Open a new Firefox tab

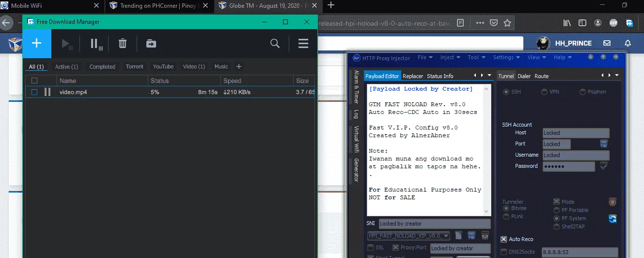tap(331, 5)
